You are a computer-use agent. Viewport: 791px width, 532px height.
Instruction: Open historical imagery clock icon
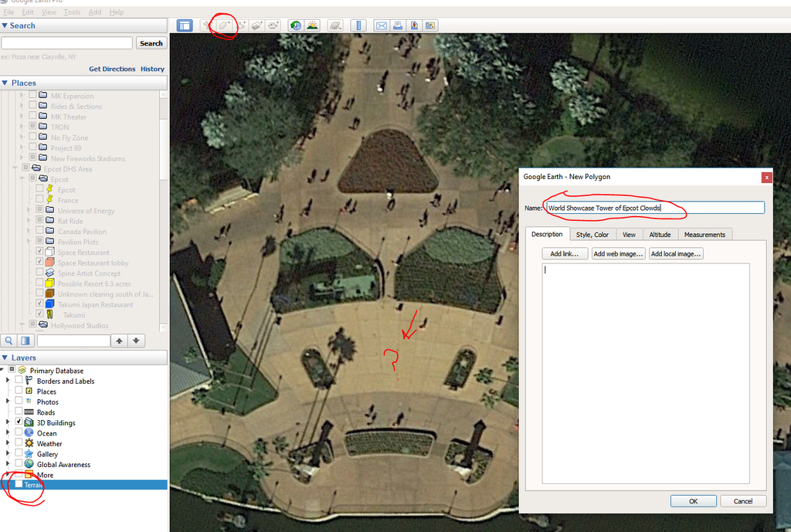(x=296, y=25)
